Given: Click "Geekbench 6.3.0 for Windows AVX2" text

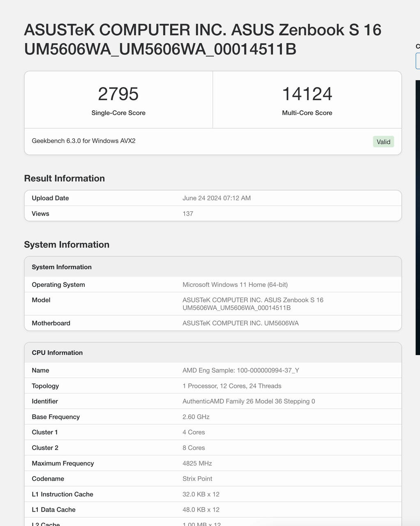Looking at the screenshot, I should [84, 141].
